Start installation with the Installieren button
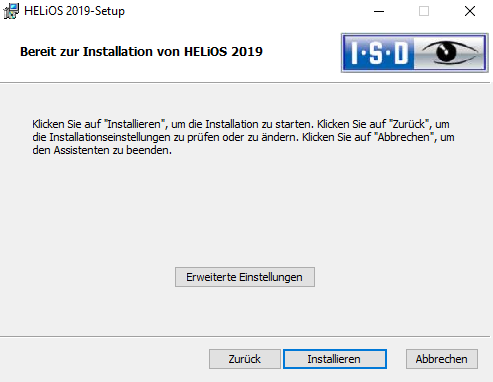Screen dimensions: 493x382 (x=335, y=359)
